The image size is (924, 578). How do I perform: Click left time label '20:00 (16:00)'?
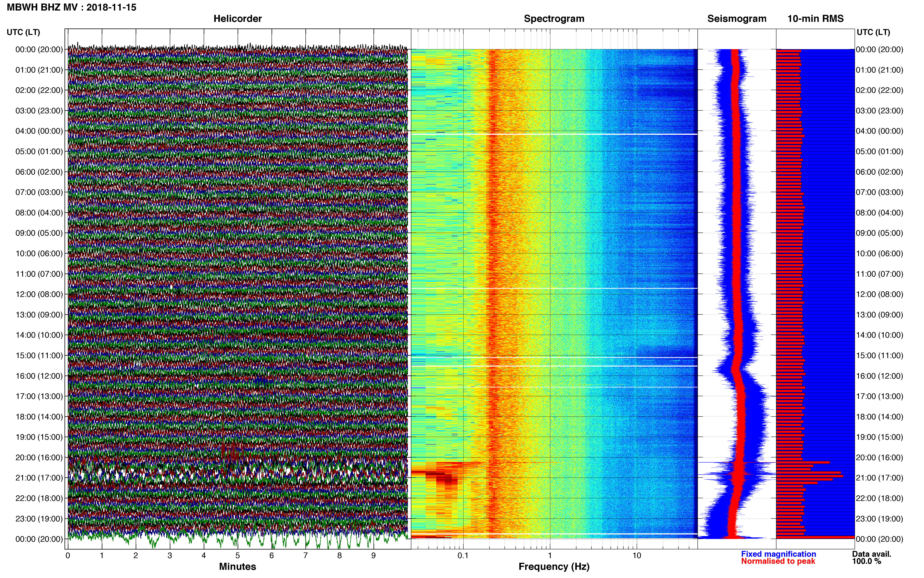(39, 457)
